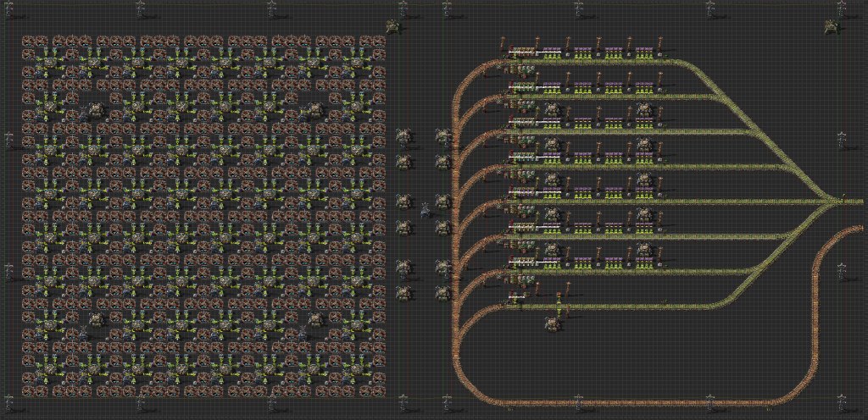Select the bottom-right assembling machine in the grid
The image size is (868, 420).
tap(379, 390)
